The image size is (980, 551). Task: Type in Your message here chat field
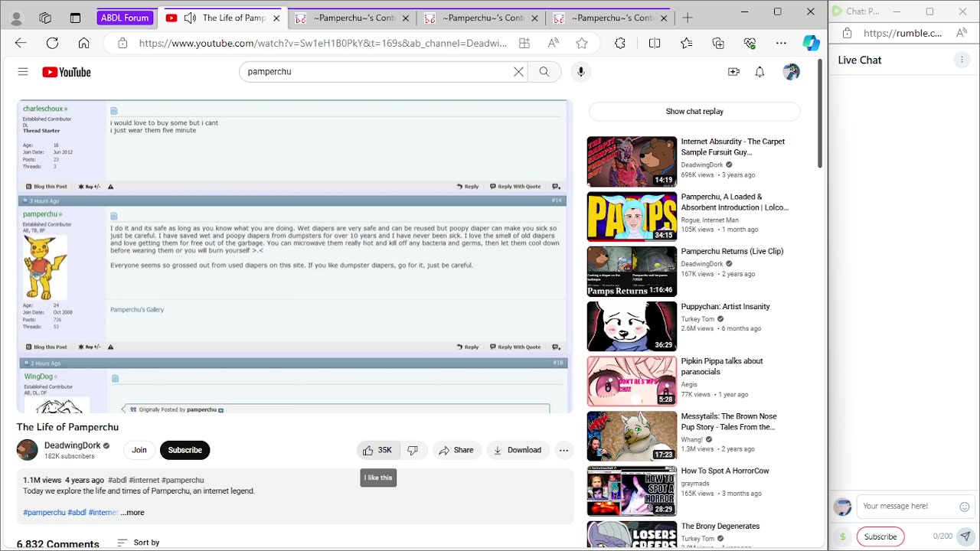pyautogui.click(x=907, y=507)
